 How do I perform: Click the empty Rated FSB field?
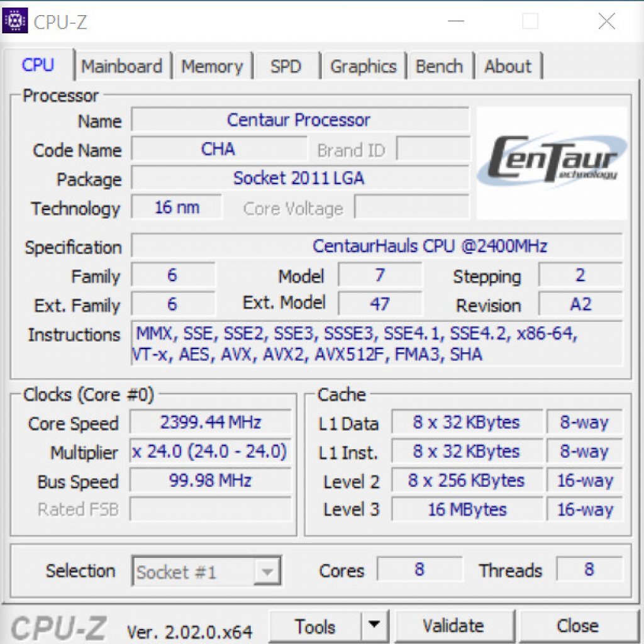coord(211,509)
